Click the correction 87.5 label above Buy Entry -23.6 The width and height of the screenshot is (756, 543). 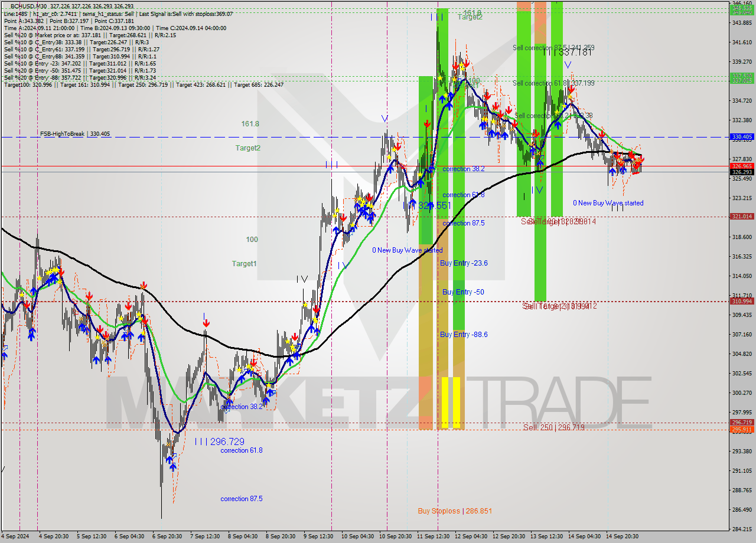(x=464, y=223)
